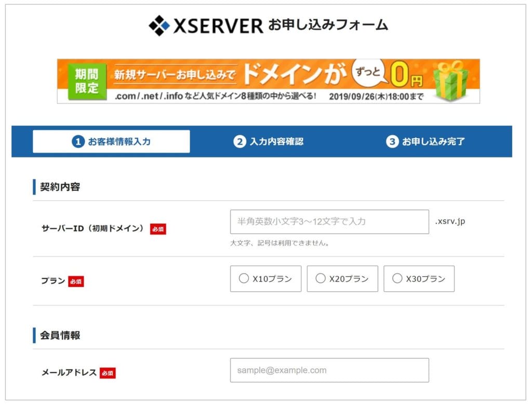Click the プラン field label

click(53, 281)
